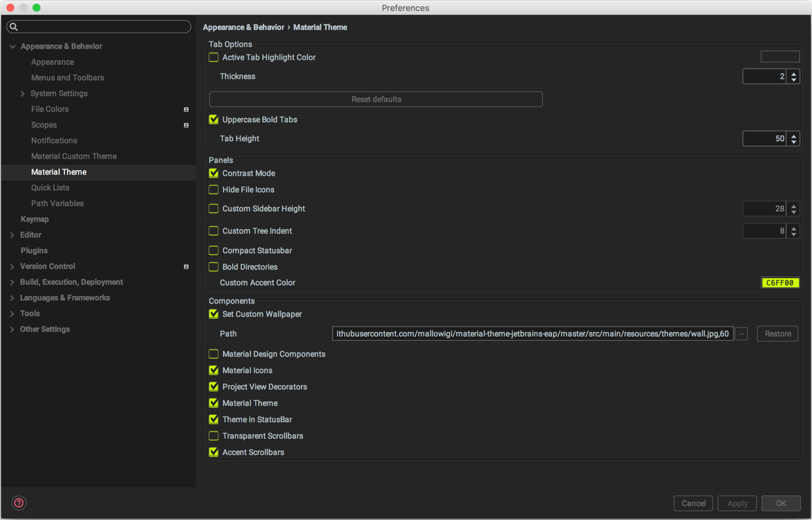Expand the Editor section in the sidebar
The height and width of the screenshot is (520, 812).
pos(11,234)
